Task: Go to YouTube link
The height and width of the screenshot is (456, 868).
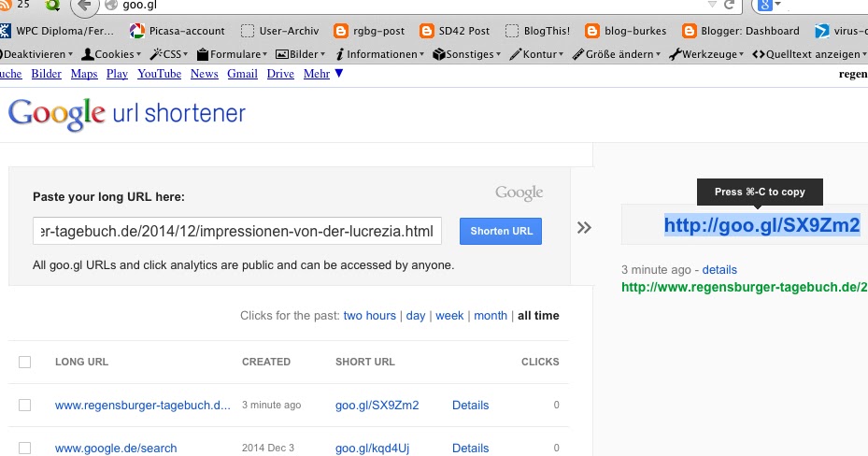Action: (160, 74)
